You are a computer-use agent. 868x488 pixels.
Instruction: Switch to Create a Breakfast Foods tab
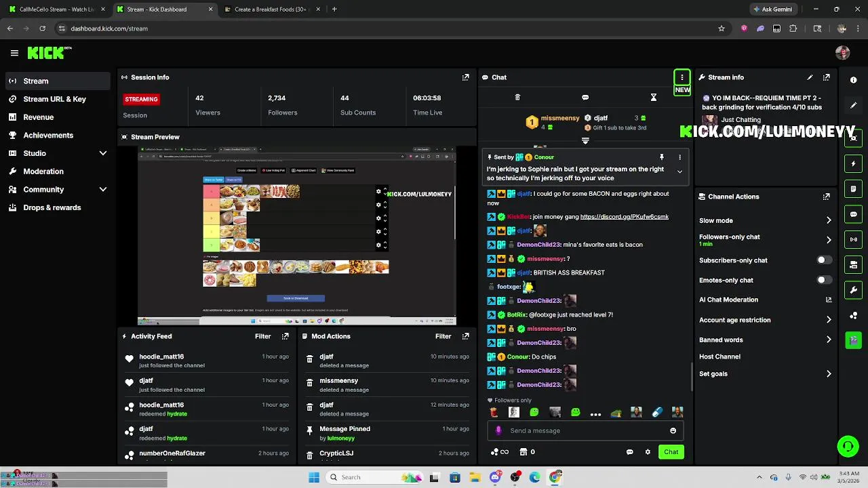tap(271, 9)
